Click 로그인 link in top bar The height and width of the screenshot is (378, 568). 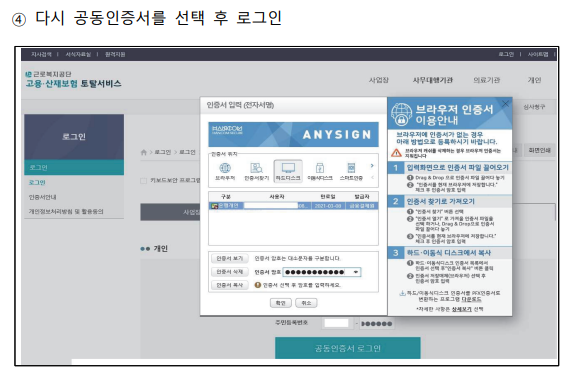point(506,54)
